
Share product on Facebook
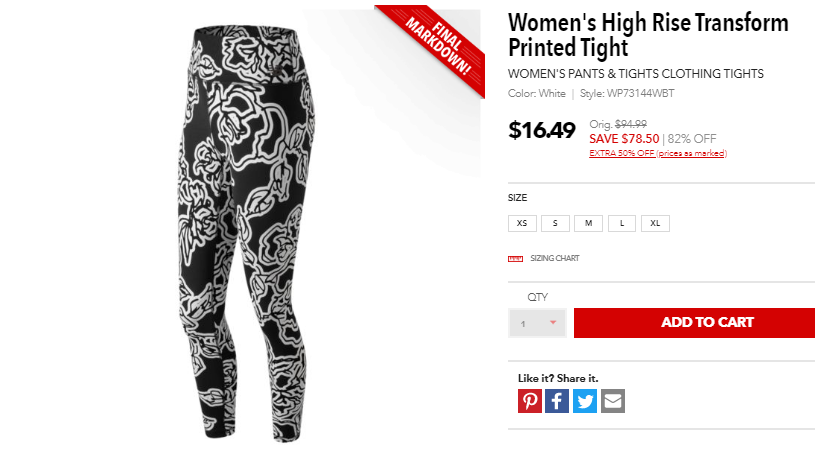click(557, 401)
